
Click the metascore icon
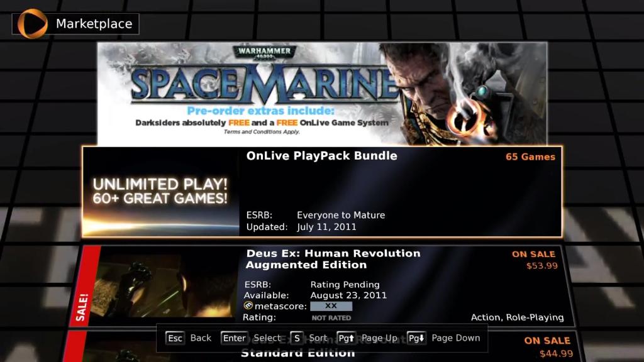pos(248,306)
